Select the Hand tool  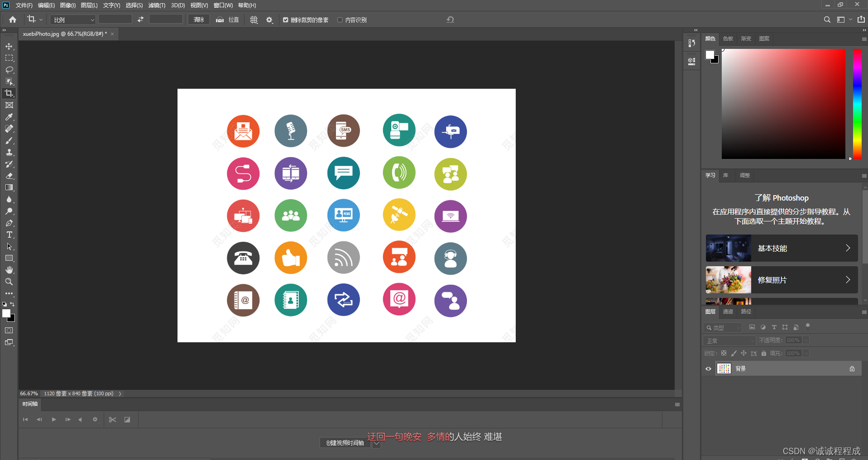9,270
